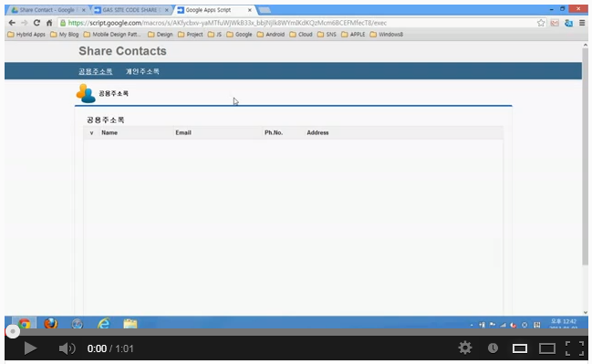This screenshot has width=592, height=364.
Task: Open Project bookmark folder
Action: 191,35
